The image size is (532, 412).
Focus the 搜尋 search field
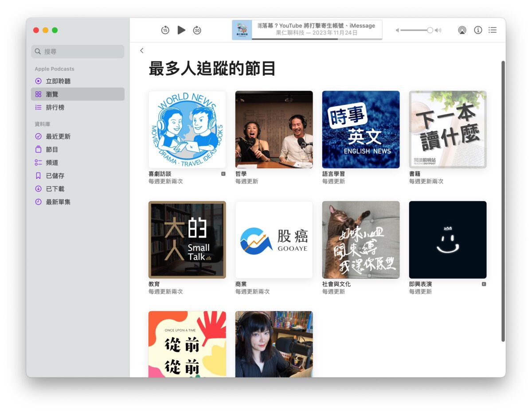coord(78,51)
